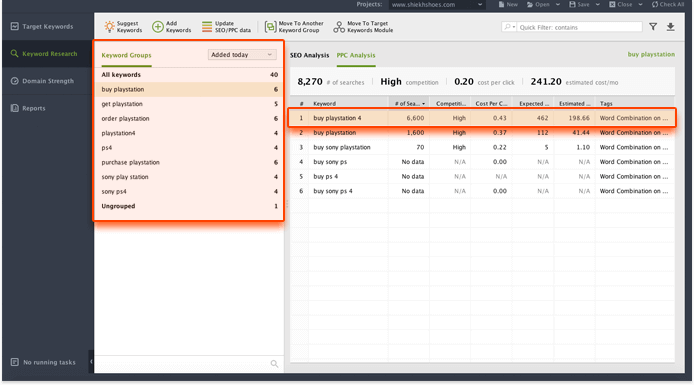Screen dimensions: 694x385
Task: Click the Suggest Keywords lightbulb icon
Action: (x=109, y=27)
